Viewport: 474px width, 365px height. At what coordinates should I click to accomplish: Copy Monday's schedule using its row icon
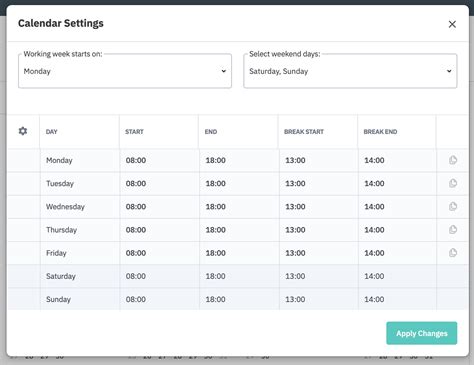[453, 160]
